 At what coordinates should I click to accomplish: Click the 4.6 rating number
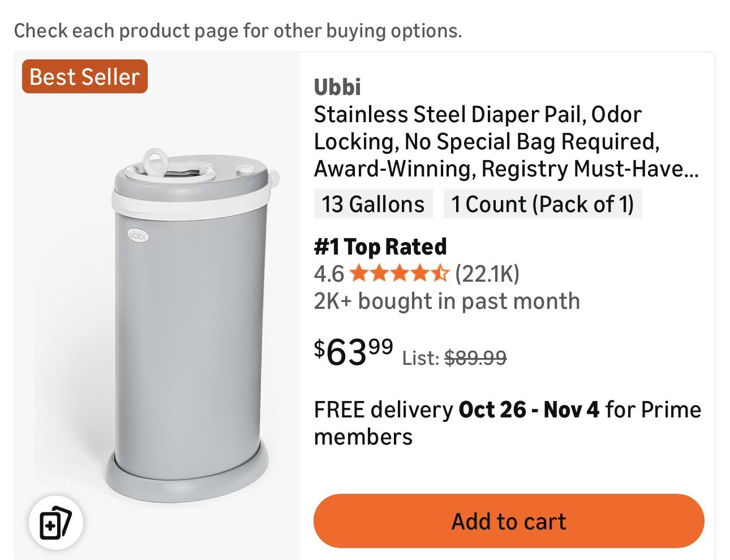pyautogui.click(x=328, y=274)
